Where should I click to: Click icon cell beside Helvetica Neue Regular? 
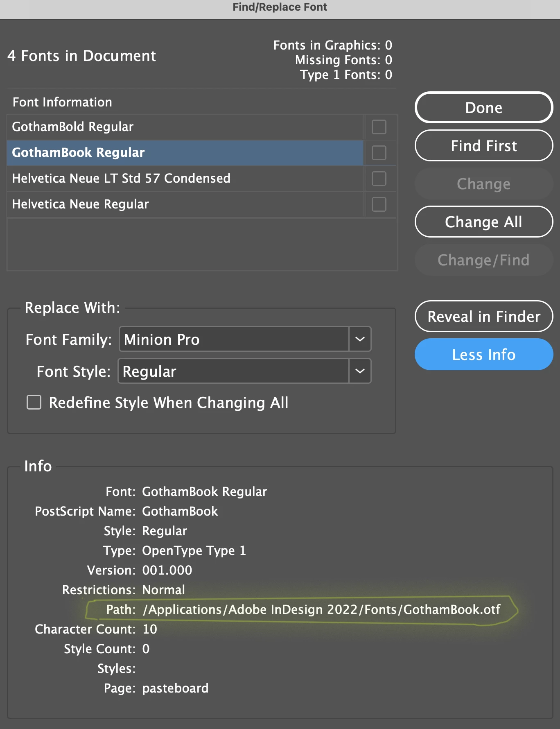click(379, 204)
